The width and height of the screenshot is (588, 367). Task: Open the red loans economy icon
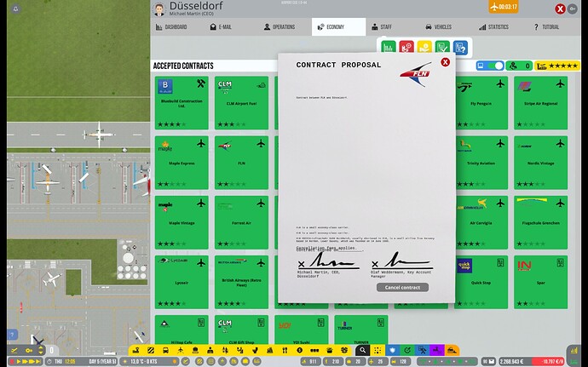point(406,47)
